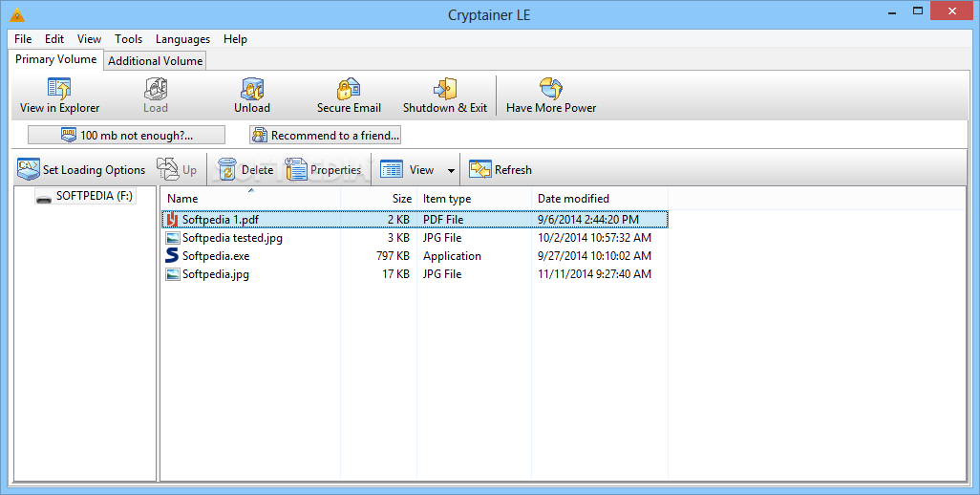
Task: Click date '9/6/2014 2:44:20 PM'
Action: click(x=588, y=220)
